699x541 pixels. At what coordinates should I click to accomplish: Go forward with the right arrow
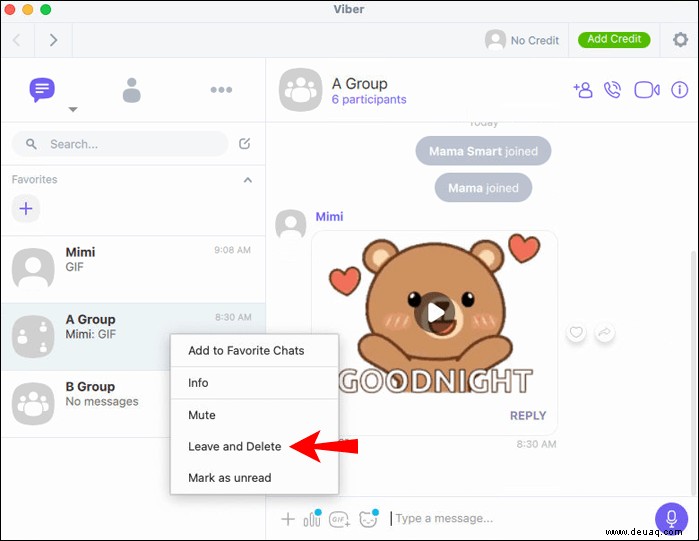coord(53,40)
